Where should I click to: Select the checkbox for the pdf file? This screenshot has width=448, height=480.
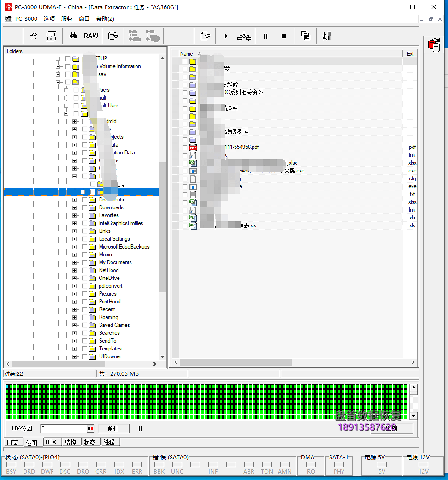pyautogui.click(x=185, y=148)
